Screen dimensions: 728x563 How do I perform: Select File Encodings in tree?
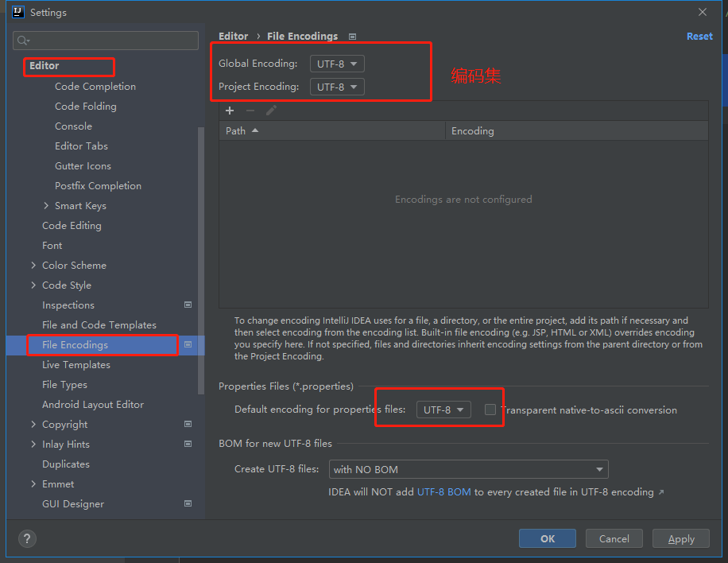point(75,344)
